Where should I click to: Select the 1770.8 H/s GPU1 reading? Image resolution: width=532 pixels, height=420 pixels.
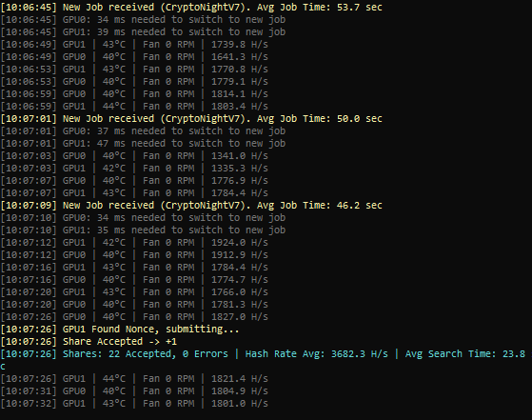[240, 70]
